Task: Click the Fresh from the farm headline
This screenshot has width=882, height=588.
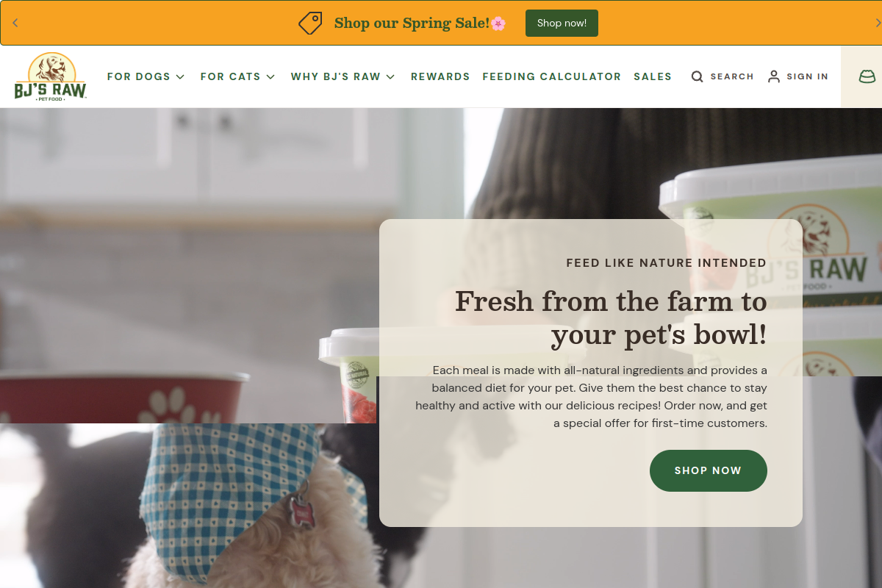Action: tap(611, 318)
